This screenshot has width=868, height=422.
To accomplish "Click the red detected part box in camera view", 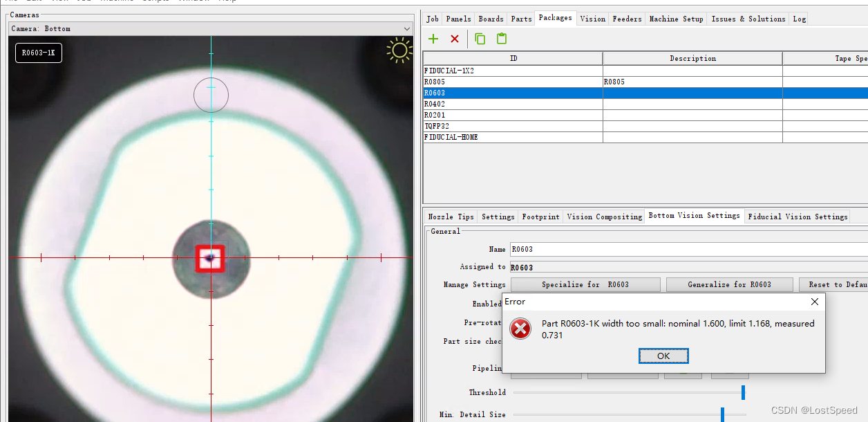I will (x=210, y=258).
